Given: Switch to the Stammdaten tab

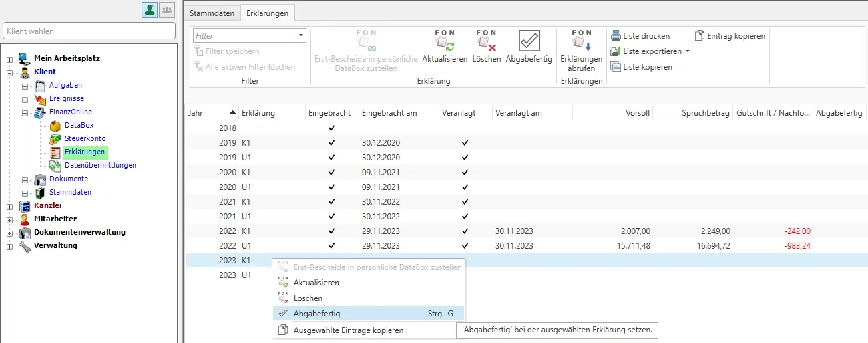Looking at the screenshot, I should coord(212,13).
